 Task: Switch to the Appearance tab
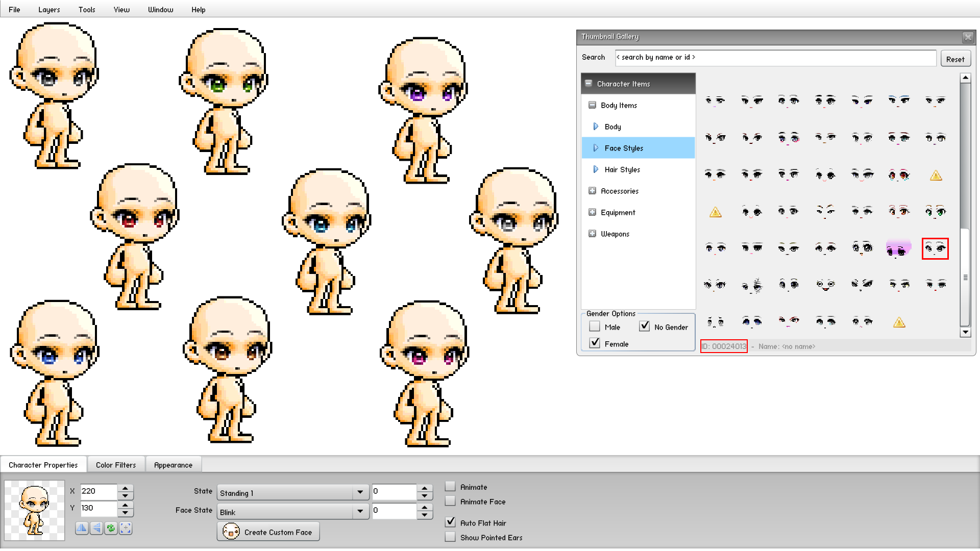[173, 465]
